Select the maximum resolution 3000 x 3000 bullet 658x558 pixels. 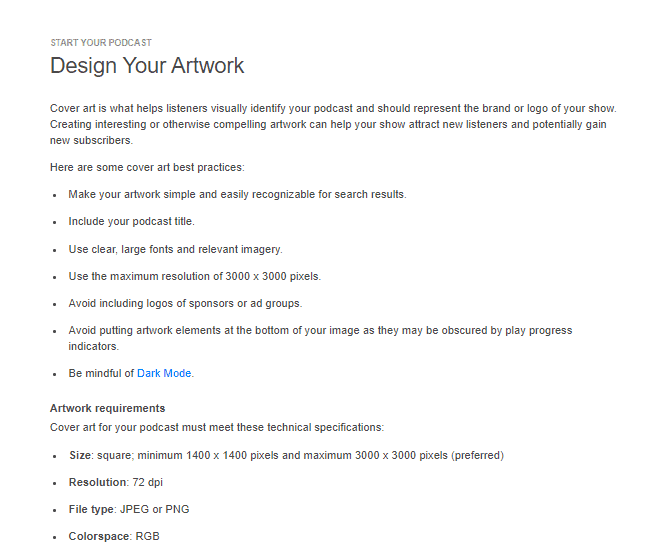coord(194,275)
